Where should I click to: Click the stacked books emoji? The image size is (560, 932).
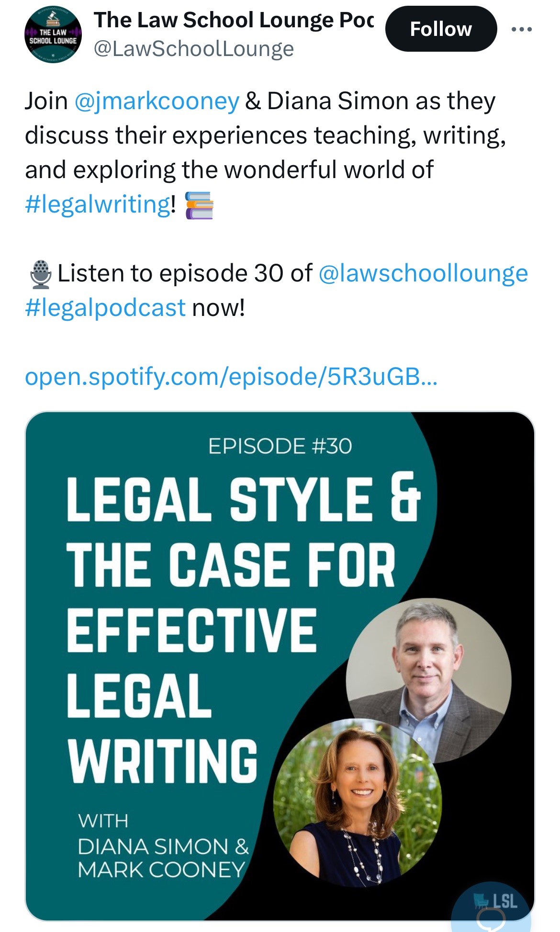[199, 205]
